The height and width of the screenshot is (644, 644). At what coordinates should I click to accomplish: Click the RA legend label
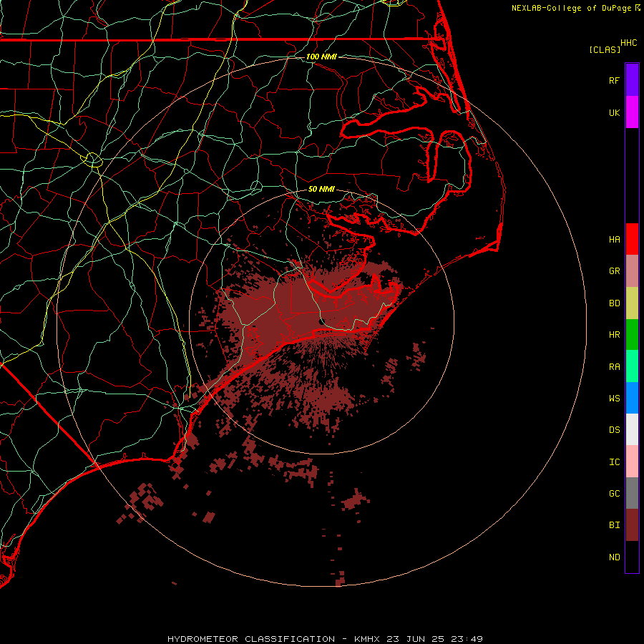tap(614, 367)
